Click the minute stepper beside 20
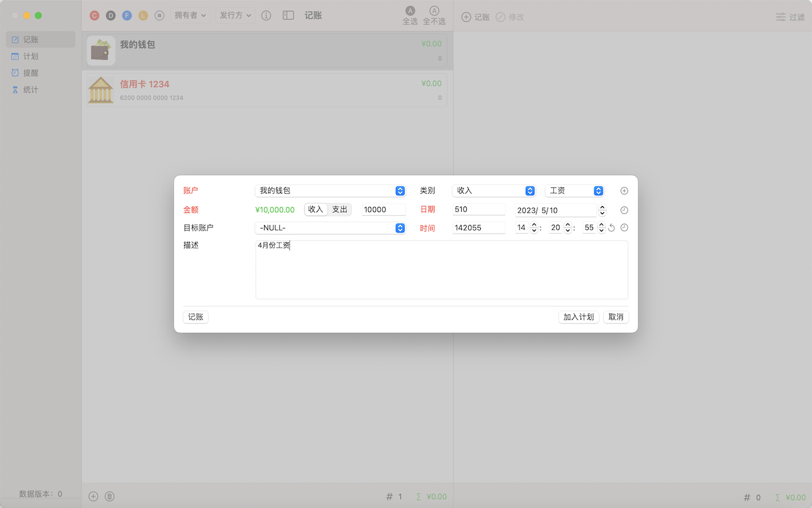The image size is (812, 508). point(568,228)
